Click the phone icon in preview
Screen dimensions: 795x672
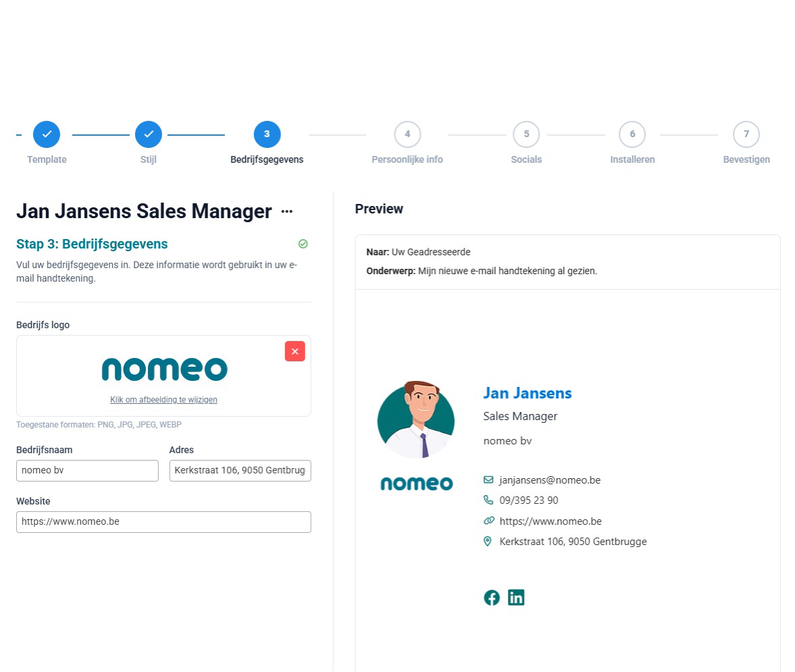(488, 500)
